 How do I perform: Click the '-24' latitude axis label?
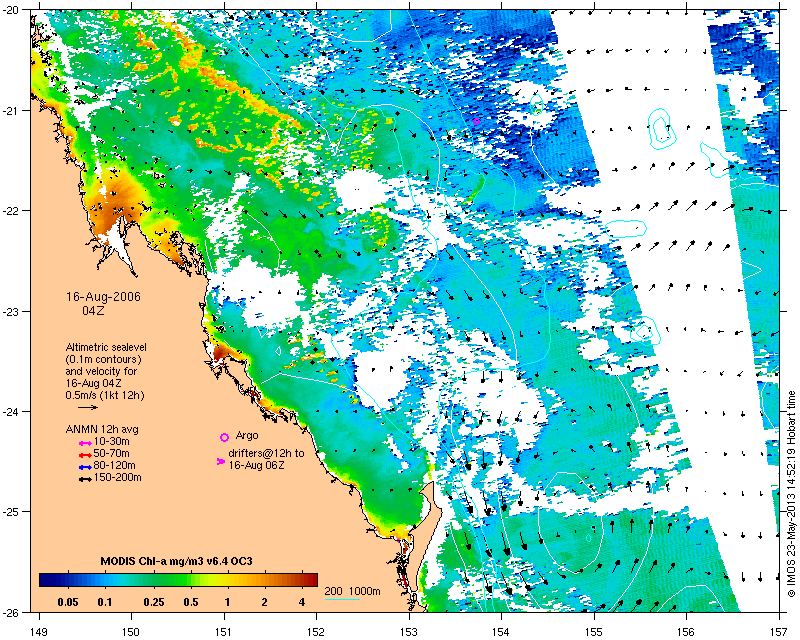point(10,411)
